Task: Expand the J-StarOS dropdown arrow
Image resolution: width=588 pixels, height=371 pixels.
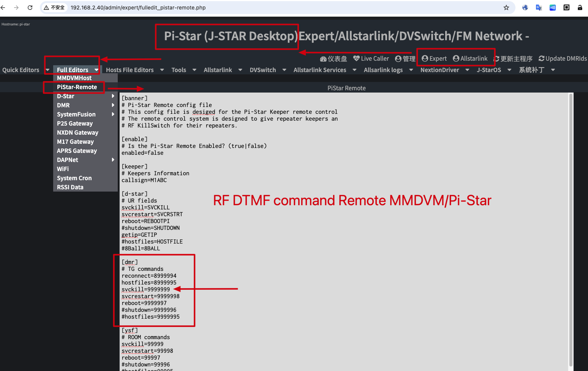Action: [509, 70]
